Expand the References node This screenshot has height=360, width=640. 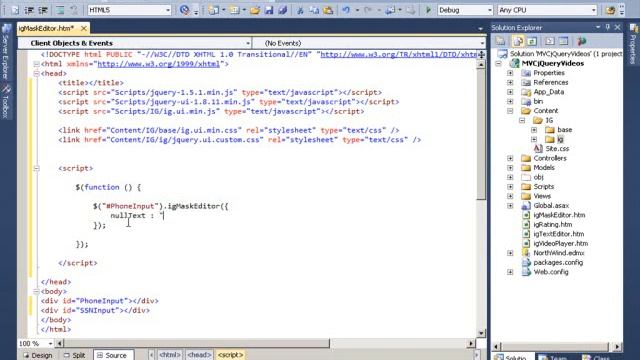510,82
